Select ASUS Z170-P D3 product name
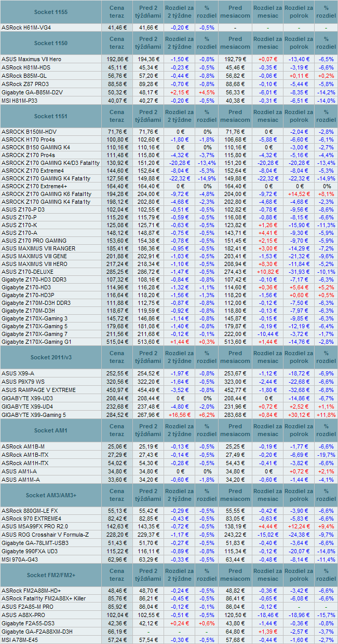This screenshot has height=644, width=338. [x=23, y=209]
